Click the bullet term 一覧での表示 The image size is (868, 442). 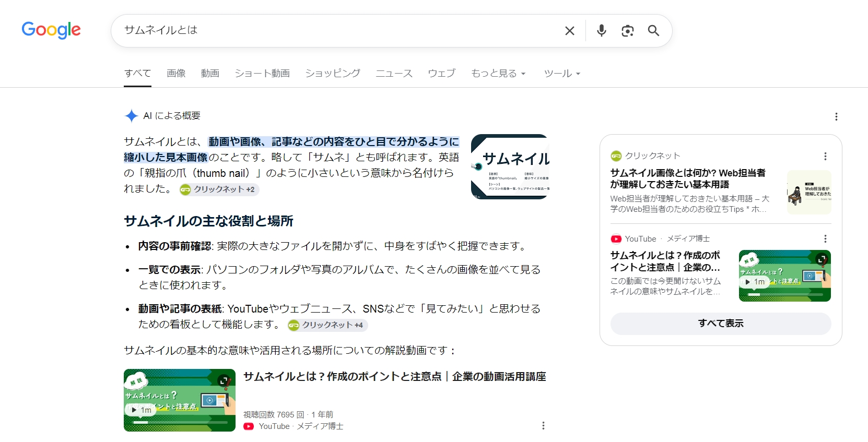click(x=169, y=270)
